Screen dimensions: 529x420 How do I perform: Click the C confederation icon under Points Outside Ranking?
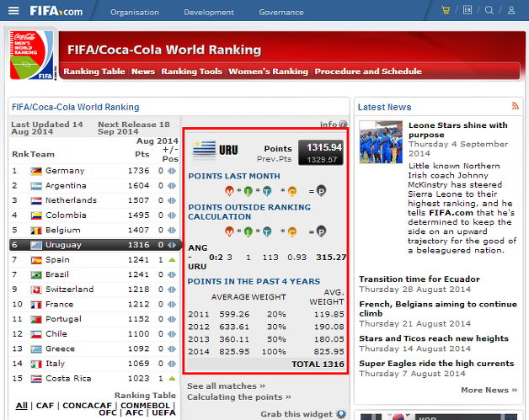click(x=292, y=232)
